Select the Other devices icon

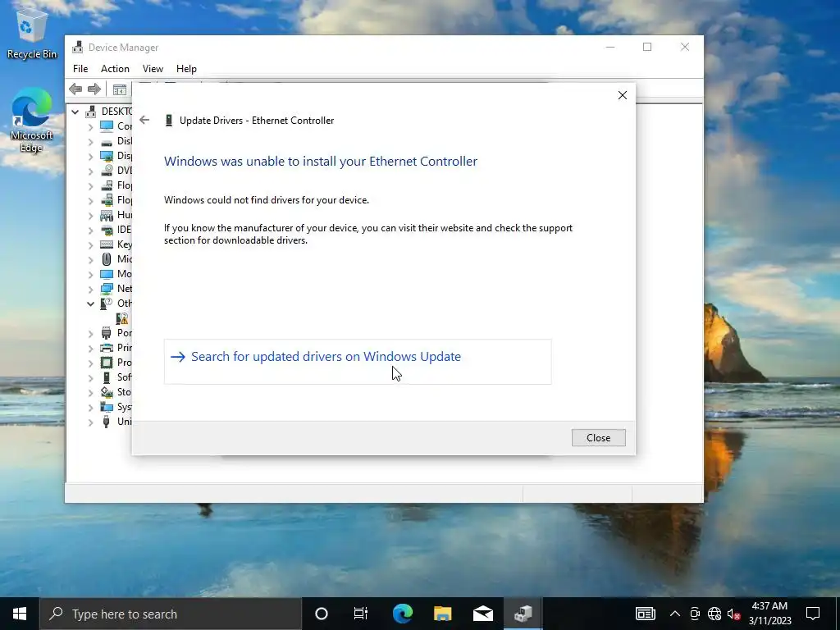[x=107, y=304]
